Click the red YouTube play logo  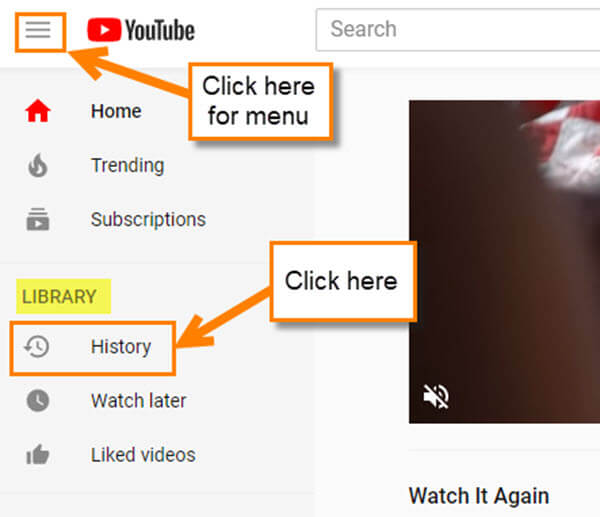[104, 30]
